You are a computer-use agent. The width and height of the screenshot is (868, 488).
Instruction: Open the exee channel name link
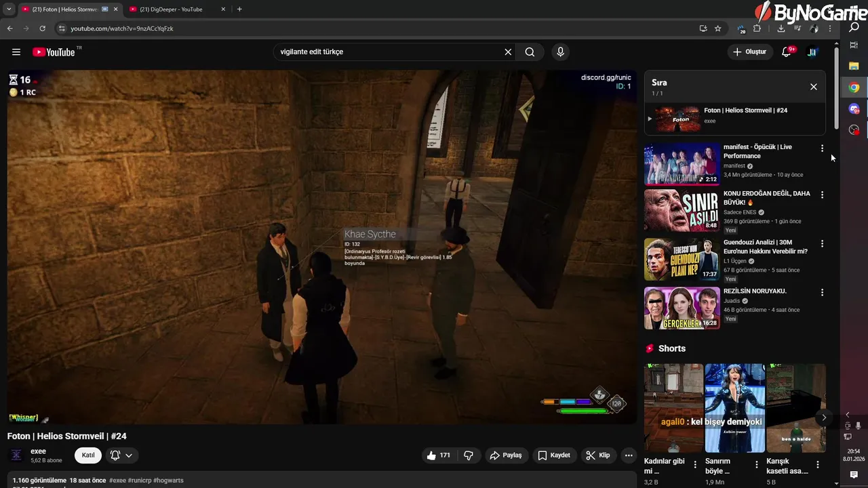(x=38, y=451)
